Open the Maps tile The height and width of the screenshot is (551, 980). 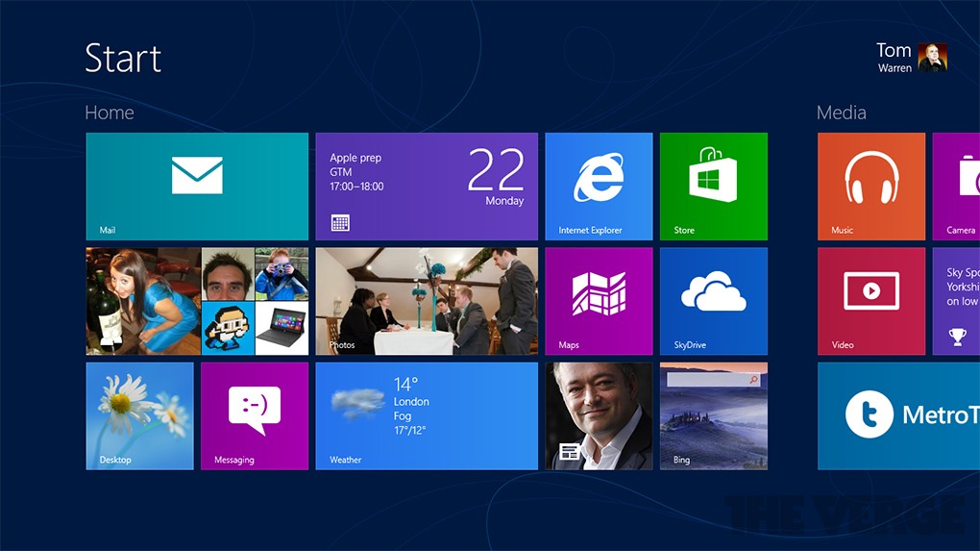click(599, 301)
